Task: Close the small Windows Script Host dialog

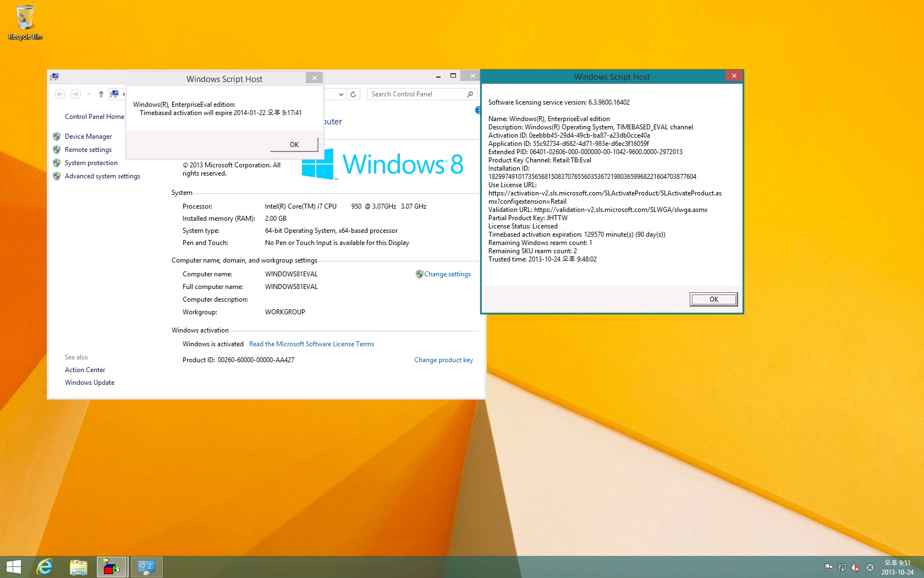Action: [314, 78]
